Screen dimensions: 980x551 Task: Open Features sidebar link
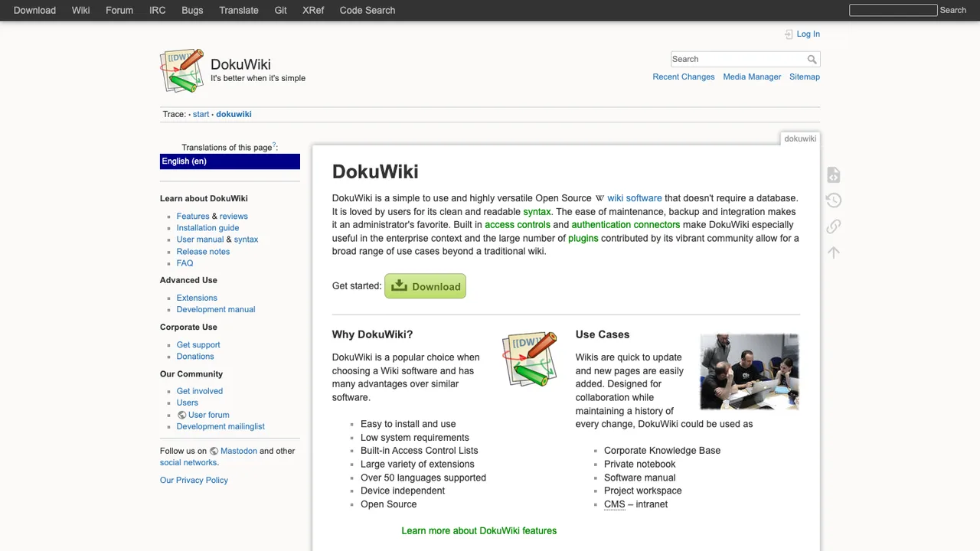point(193,216)
